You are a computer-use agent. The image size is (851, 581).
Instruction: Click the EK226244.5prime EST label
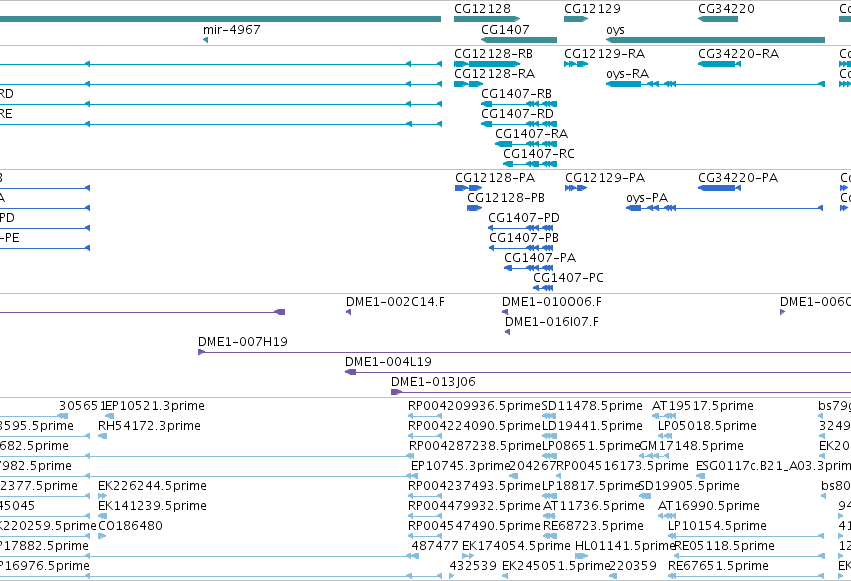pos(153,486)
